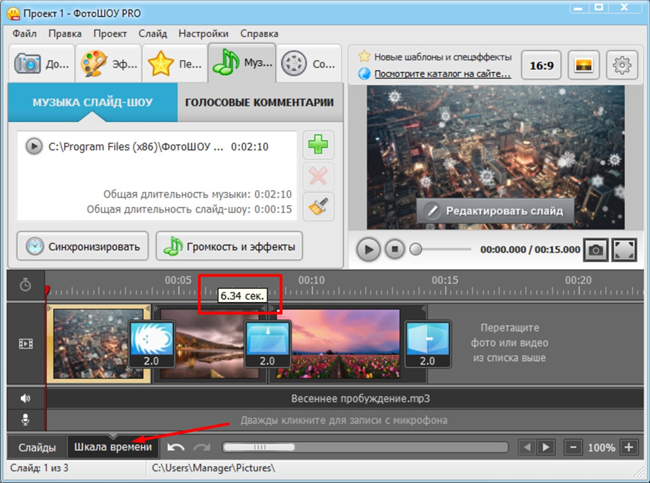This screenshot has height=483, width=650.
Task: Open the slideshow background image icon
Action: coord(583,65)
